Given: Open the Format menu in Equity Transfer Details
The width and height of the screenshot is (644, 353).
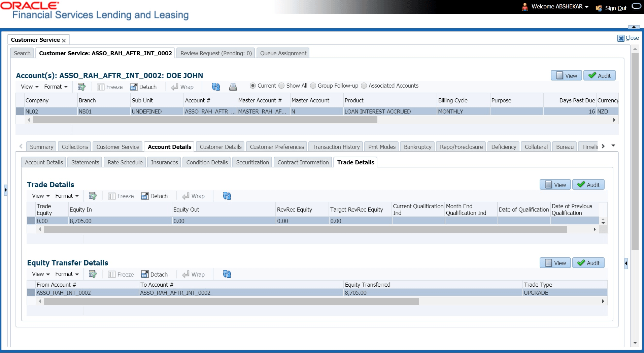Looking at the screenshot, I should [67, 274].
